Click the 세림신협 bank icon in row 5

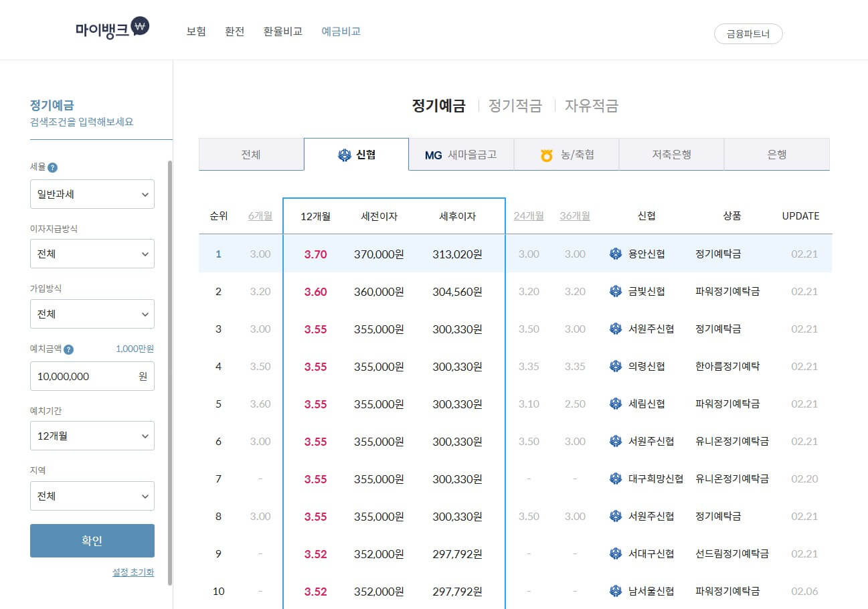pos(614,404)
